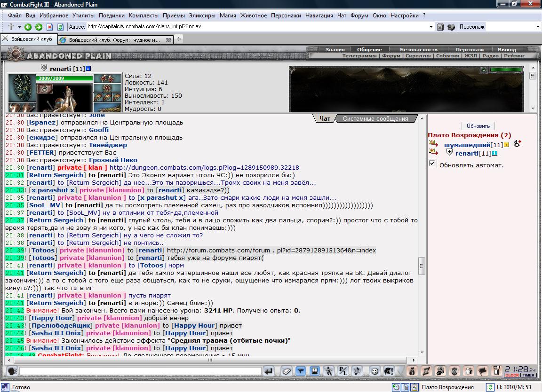Click the users icon beside Персонаж label

pos(451,27)
